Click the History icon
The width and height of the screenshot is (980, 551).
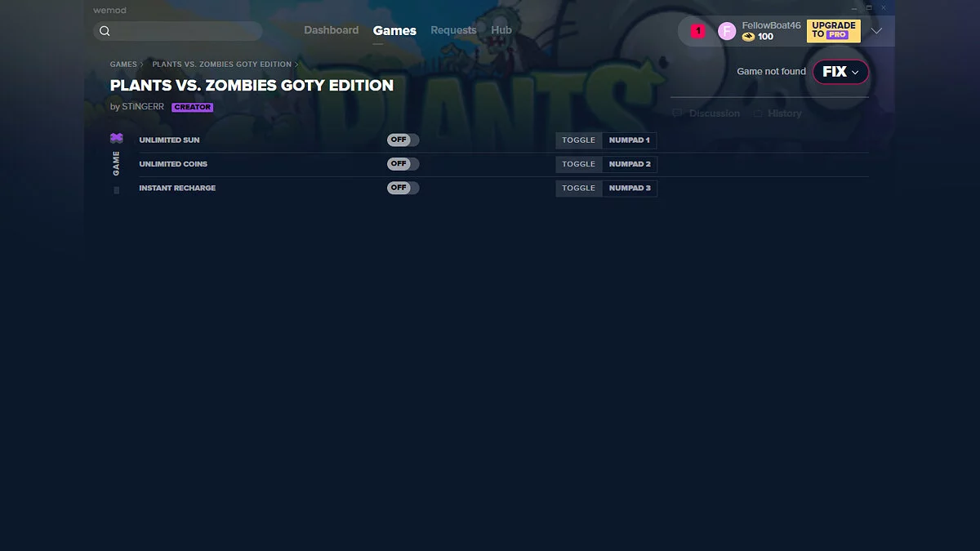(757, 113)
